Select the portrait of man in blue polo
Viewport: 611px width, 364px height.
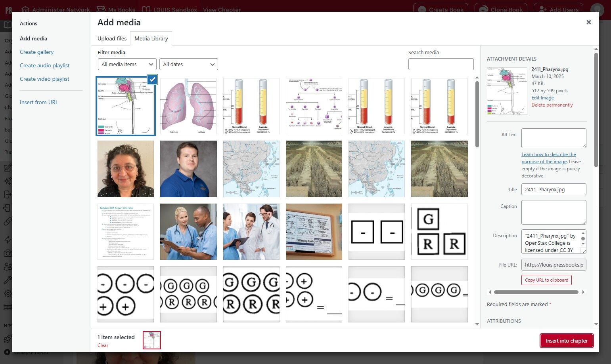(188, 169)
